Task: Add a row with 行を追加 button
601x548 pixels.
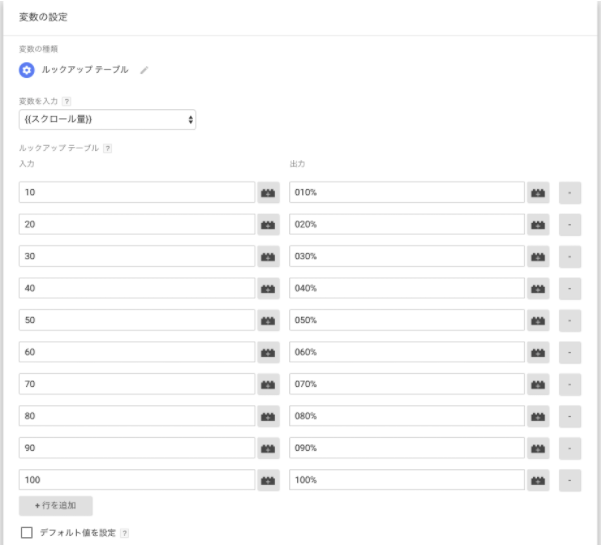Action: click(56, 505)
